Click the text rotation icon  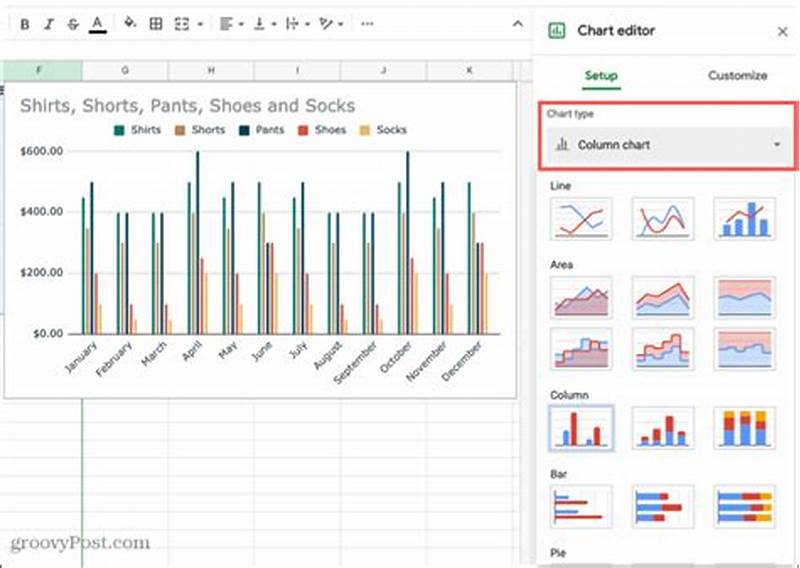326,23
